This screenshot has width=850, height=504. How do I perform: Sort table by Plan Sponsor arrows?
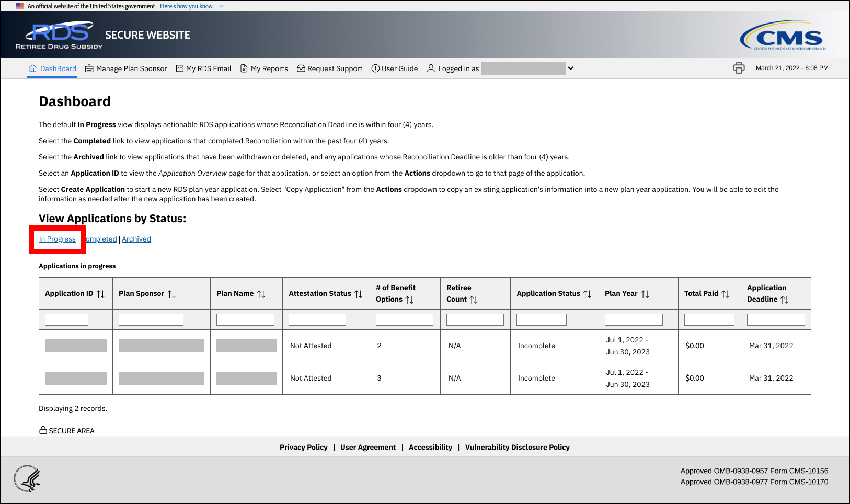171,294
